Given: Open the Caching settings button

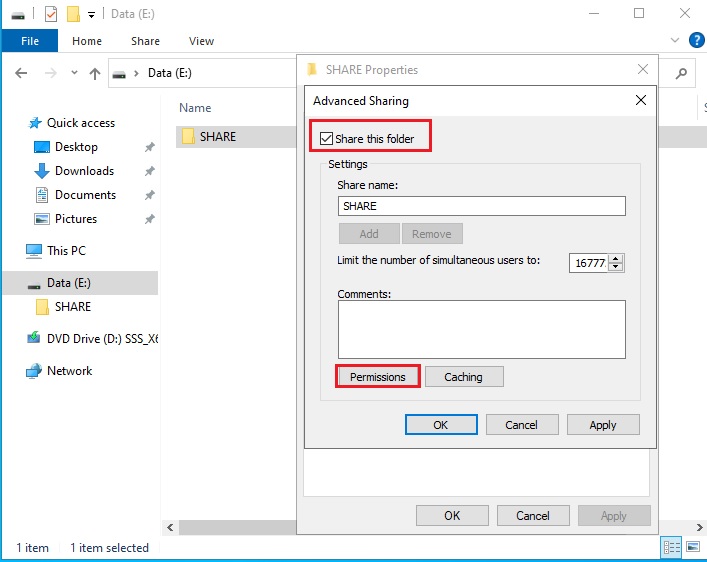Looking at the screenshot, I should point(464,377).
